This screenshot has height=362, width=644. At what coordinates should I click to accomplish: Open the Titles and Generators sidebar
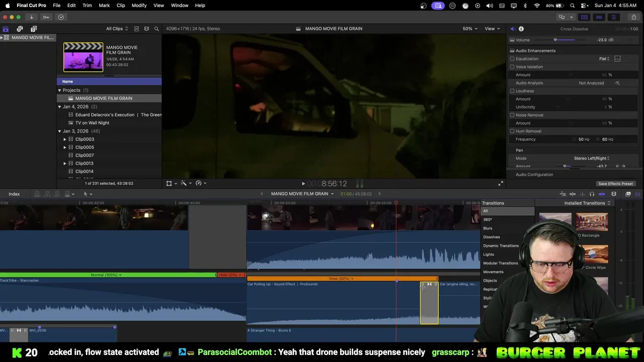coord(34,29)
